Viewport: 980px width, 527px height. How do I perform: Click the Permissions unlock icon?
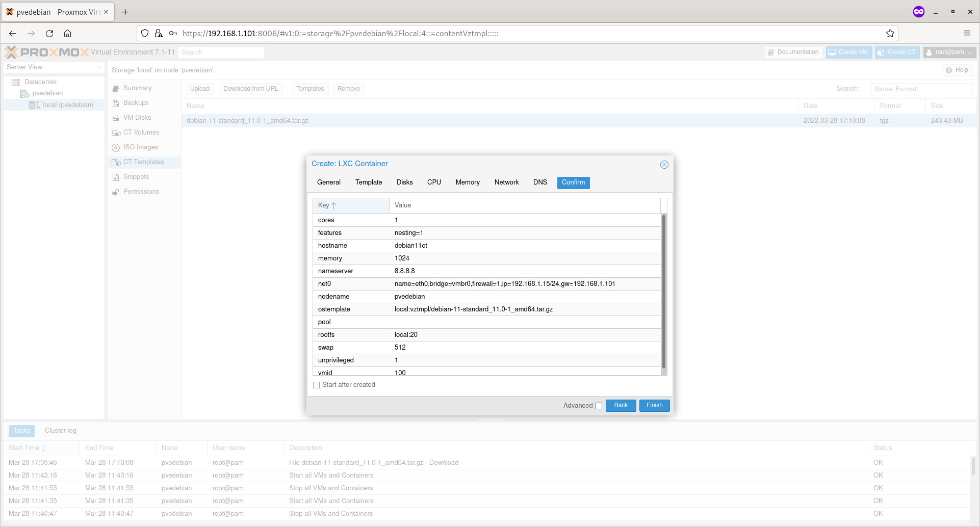click(116, 192)
